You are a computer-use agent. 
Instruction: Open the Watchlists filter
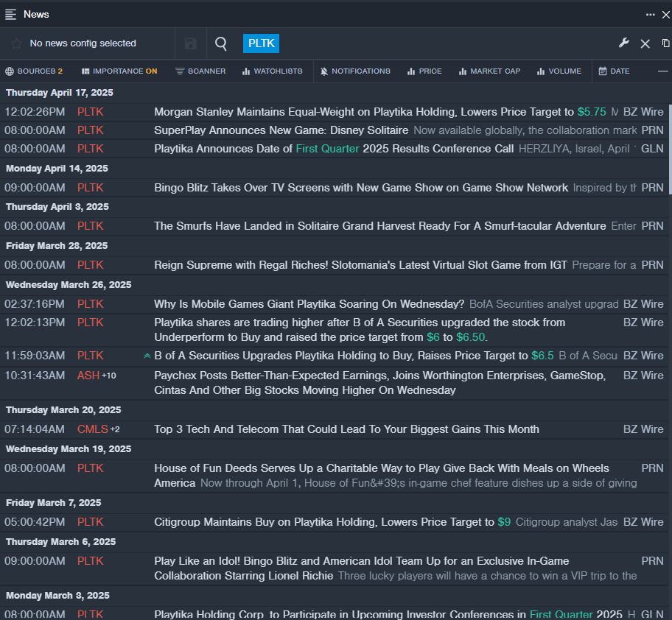tap(272, 71)
